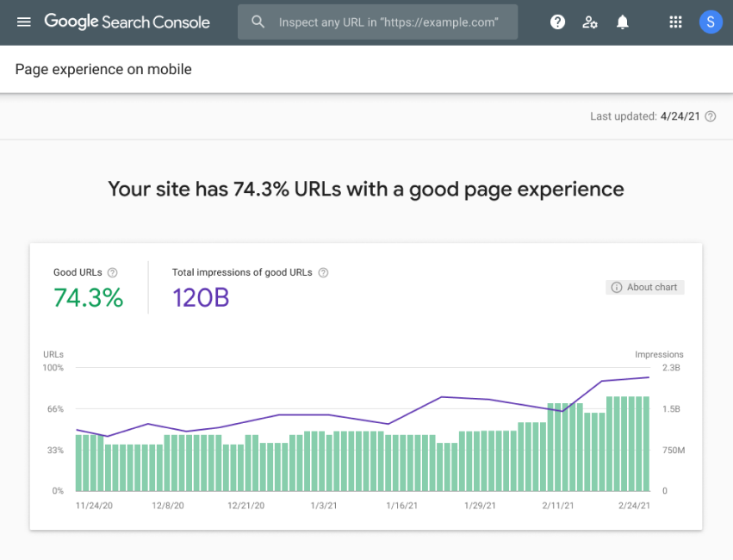Click the info icon inside About chart
The height and width of the screenshot is (560, 733).
click(x=618, y=287)
